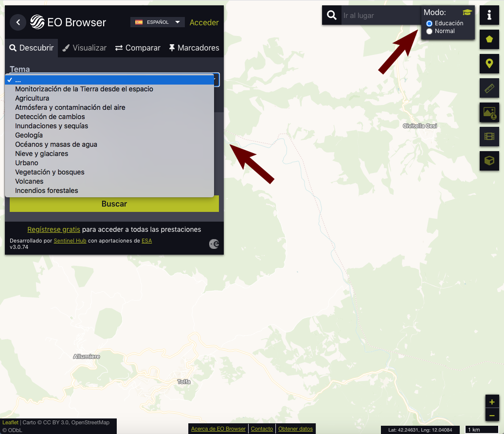504x434 pixels.
Task: Select the draw area of interest polygon tool
Action: click(x=489, y=39)
